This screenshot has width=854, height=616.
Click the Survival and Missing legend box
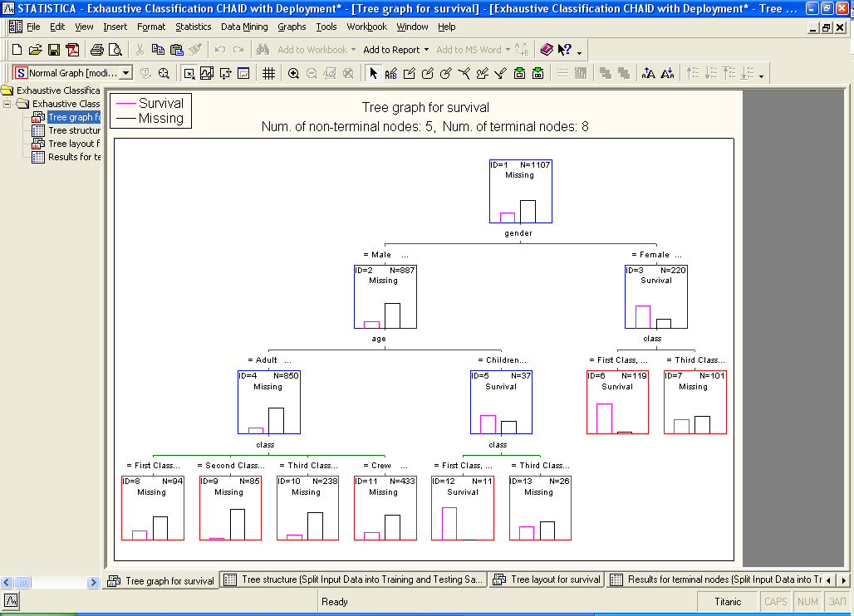point(151,110)
